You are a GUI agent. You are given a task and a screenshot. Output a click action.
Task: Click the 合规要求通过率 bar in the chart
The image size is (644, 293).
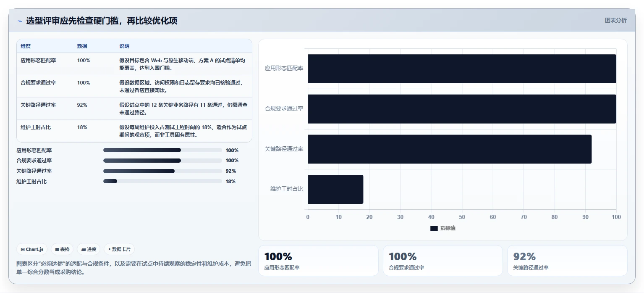pyautogui.click(x=462, y=109)
